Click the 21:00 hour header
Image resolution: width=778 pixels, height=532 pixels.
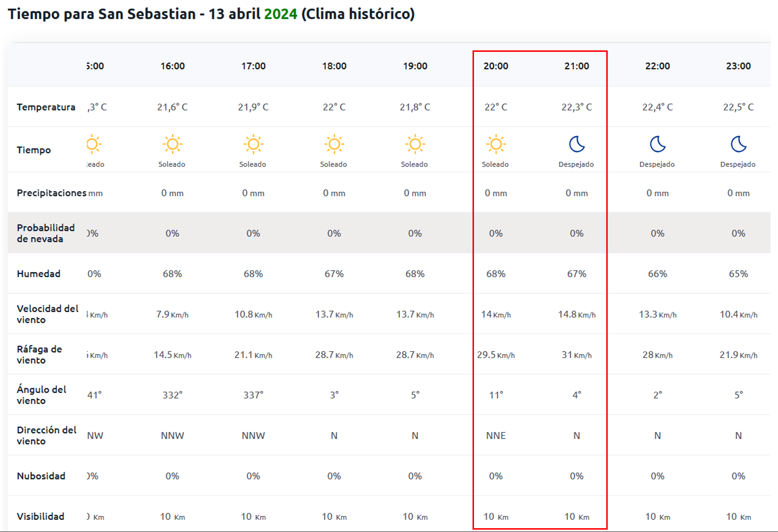click(x=577, y=66)
